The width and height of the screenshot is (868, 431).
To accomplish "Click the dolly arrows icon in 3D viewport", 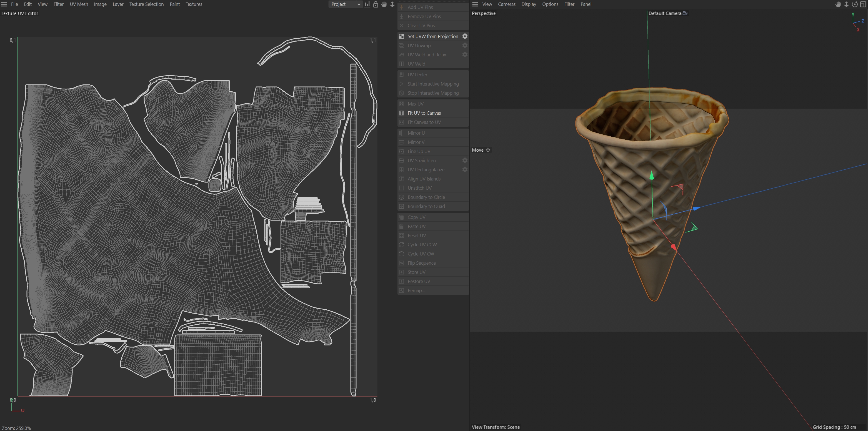I will click(846, 4).
